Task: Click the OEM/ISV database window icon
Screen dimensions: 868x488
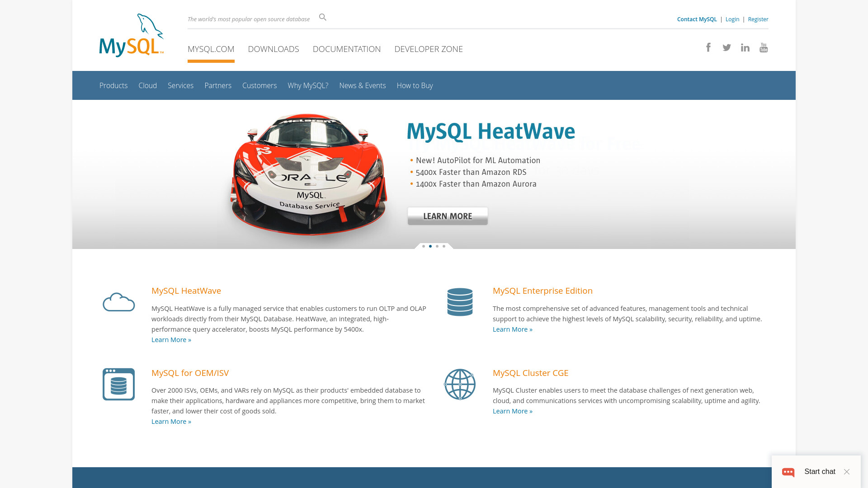Action: [118, 384]
